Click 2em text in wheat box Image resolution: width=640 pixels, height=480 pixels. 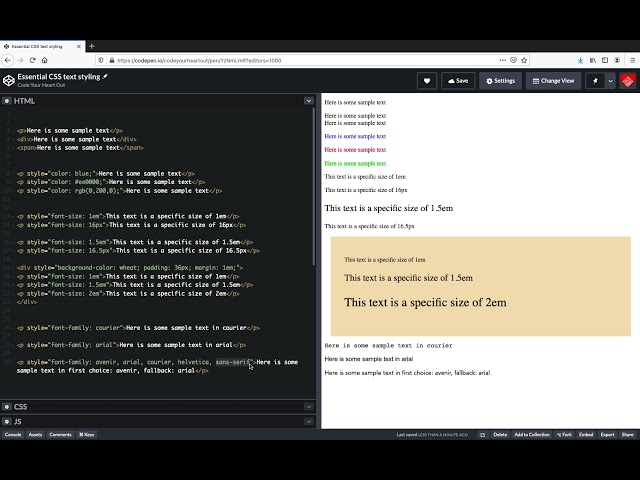425,302
